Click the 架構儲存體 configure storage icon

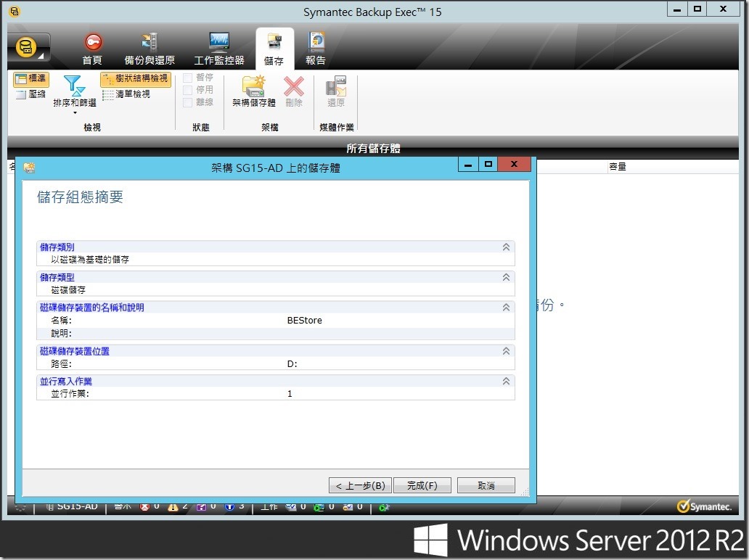[253, 86]
